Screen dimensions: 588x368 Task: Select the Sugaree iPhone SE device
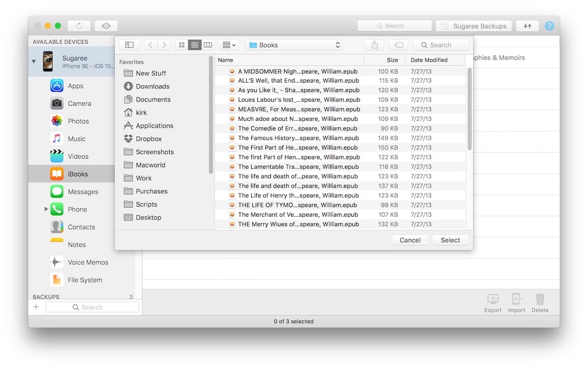pyautogui.click(x=71, y=62)
